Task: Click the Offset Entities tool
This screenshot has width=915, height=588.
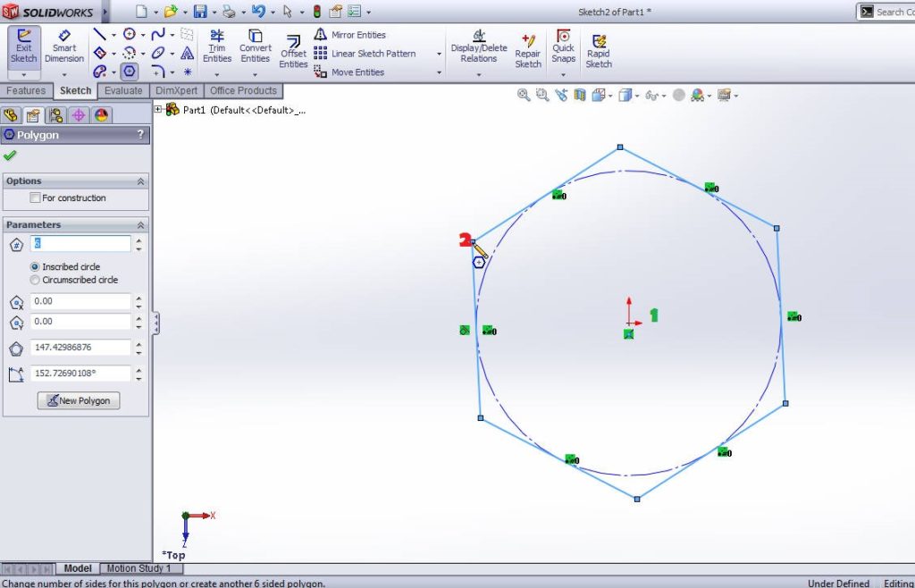Action: click(293, 51)
